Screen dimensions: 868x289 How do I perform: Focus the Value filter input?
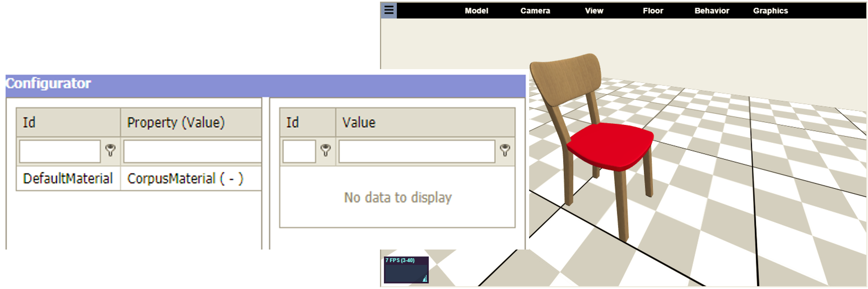coord(416,152)
